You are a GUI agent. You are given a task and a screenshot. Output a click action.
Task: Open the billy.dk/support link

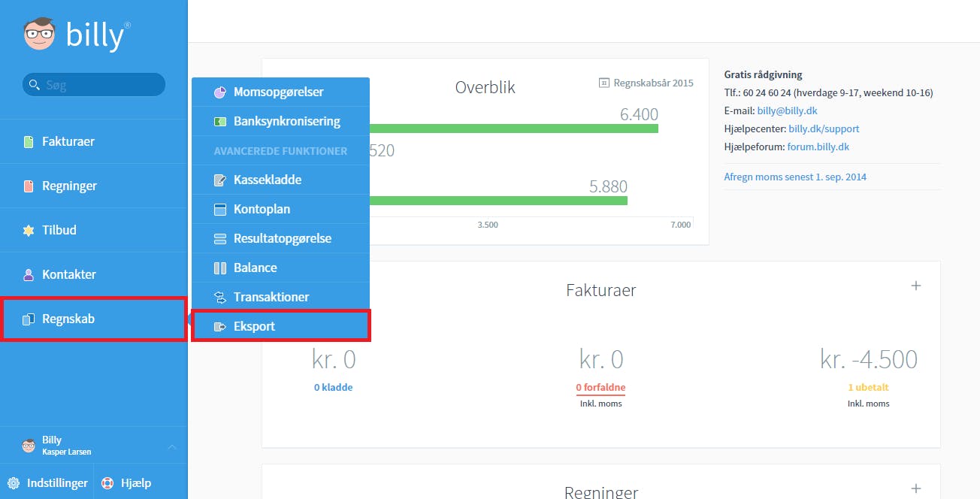(824, 129)
